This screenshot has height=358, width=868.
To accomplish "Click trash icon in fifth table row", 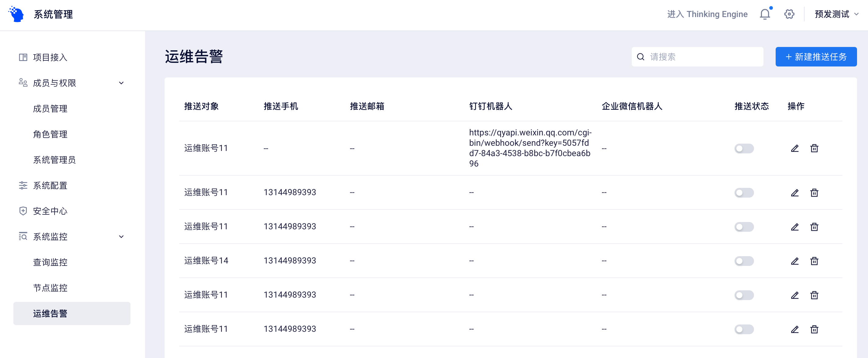I will [814, 295].
